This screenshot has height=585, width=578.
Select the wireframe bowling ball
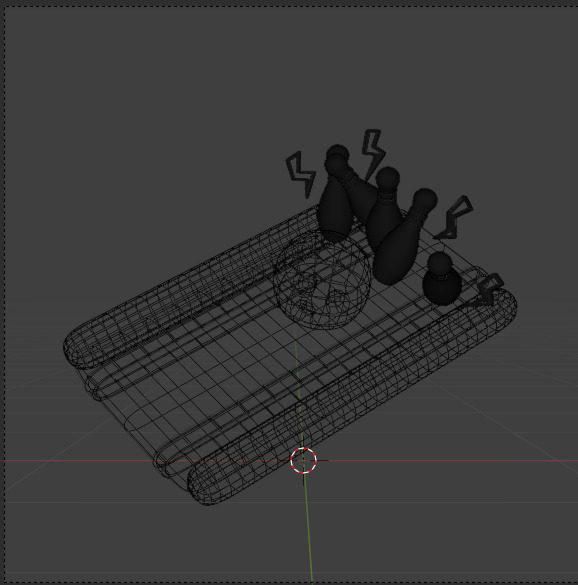pos(322,281)
